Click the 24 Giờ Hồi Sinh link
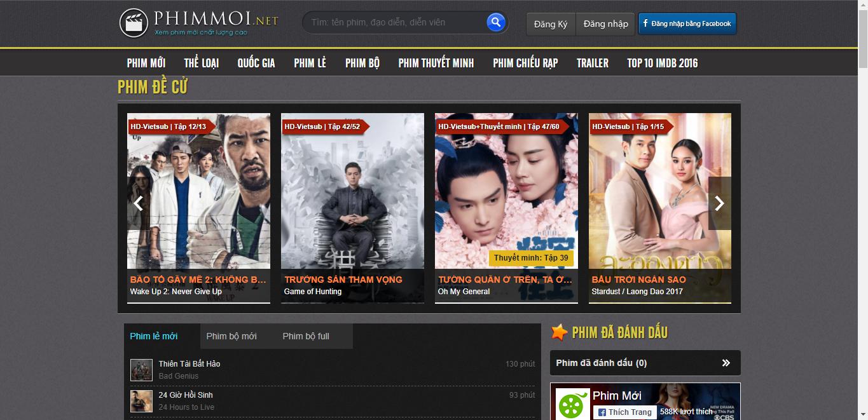 click(x=186, y=395)
